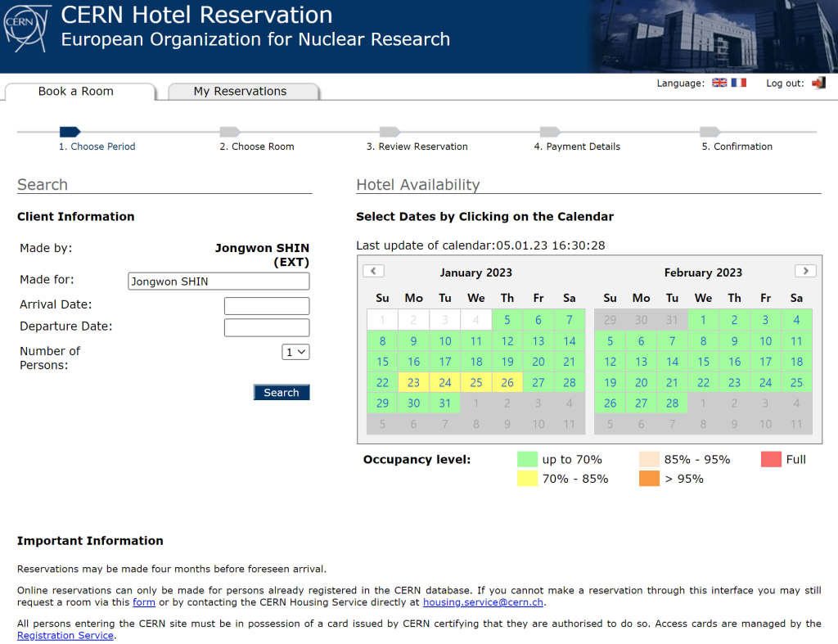Screen dimensions: 838x644
Task: Select January 10 on the calendar
Action: tap(445, 341)
